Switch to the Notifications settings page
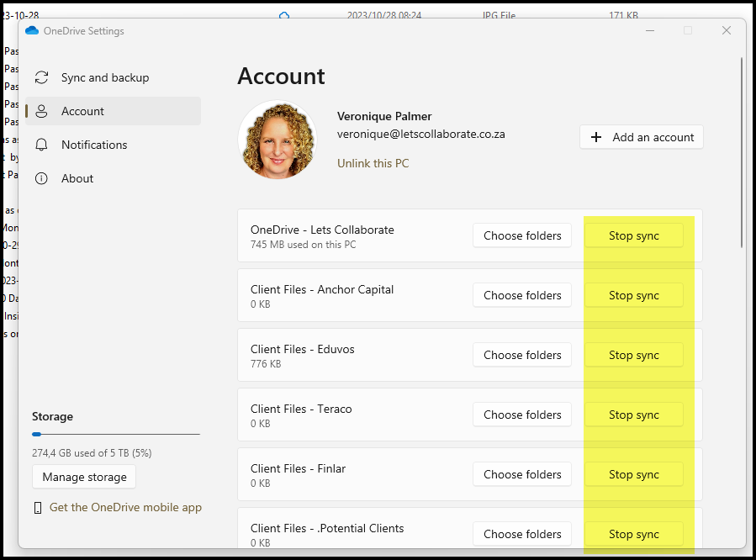 tap(94, 145)
